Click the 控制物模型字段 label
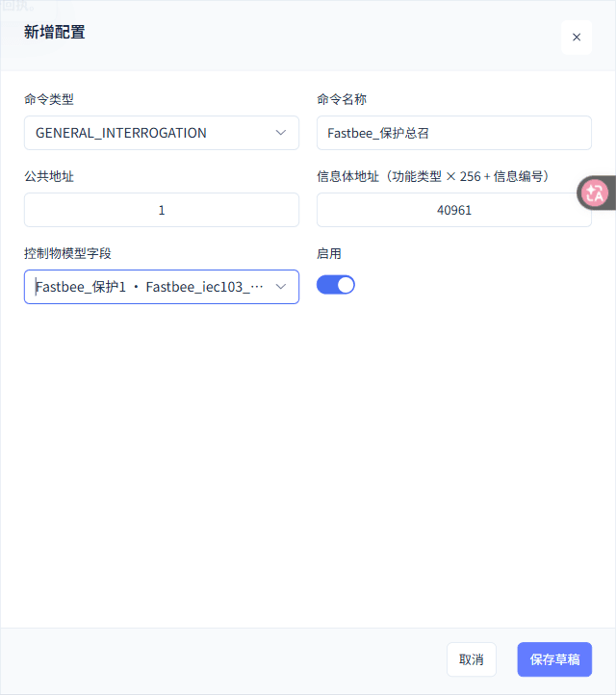 67,253
